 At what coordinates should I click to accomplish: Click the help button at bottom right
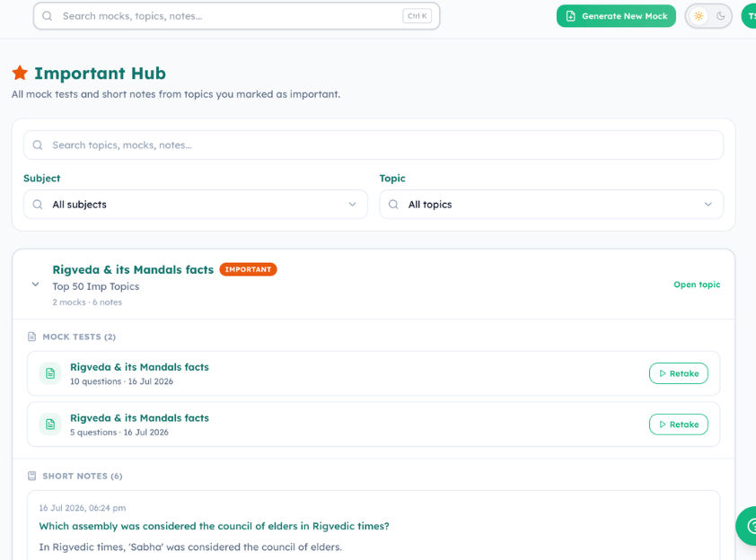point(747,526)
